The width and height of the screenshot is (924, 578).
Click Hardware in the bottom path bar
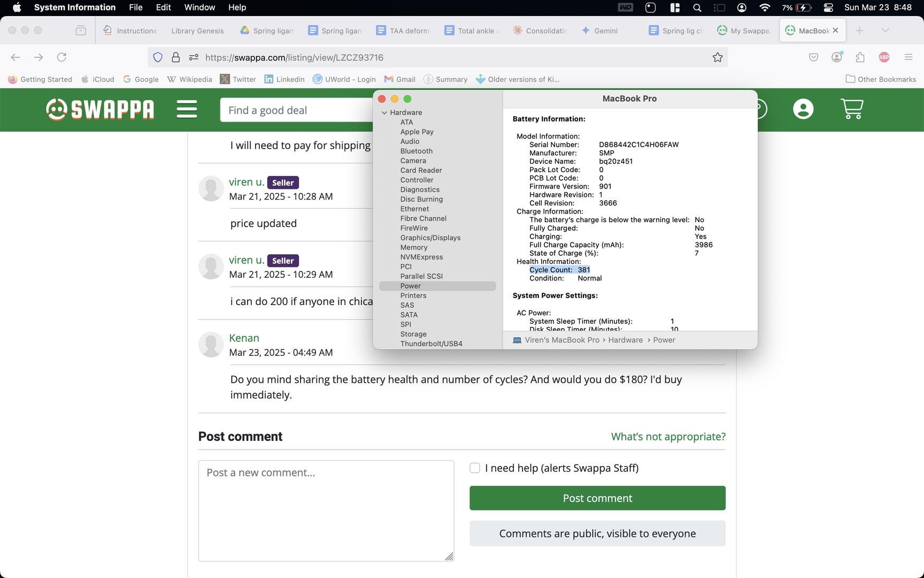click(625, 340)
